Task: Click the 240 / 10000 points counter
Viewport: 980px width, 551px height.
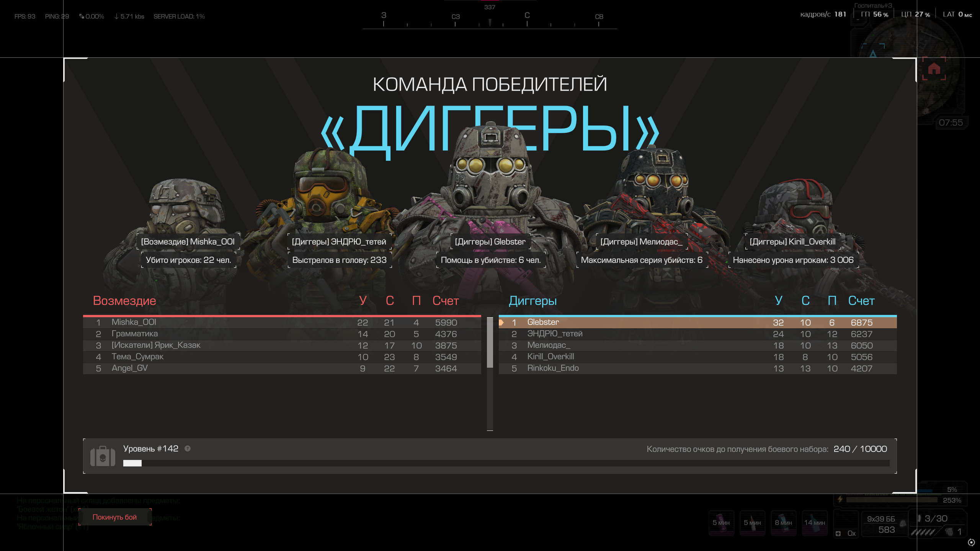Action: click(x=860, y=449)
